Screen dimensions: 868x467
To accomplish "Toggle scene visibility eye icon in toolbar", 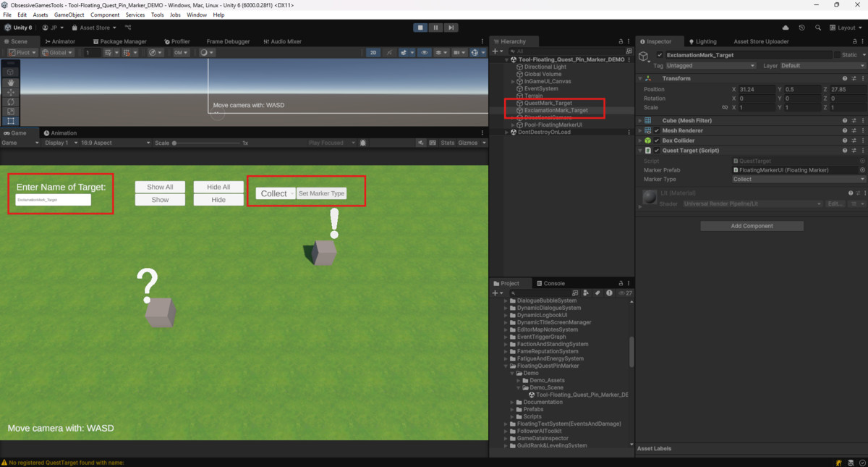I will pyautogui.click(x=424, y=52).
